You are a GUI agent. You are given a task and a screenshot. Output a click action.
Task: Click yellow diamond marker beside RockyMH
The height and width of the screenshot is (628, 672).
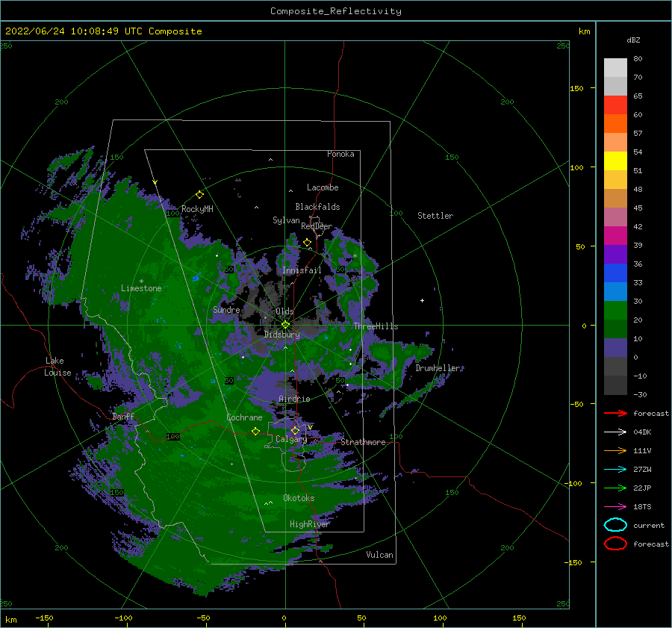[199, 195]
